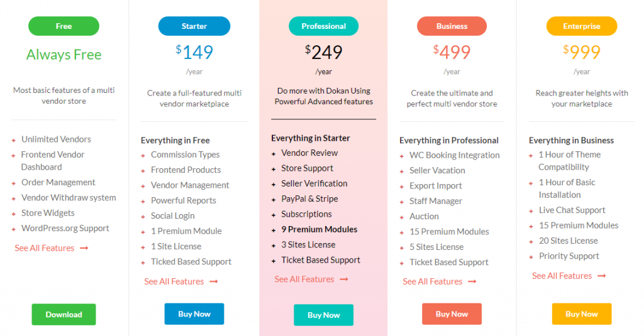Open See All Features link in Free plan
644x336 pixels.
(x=45, y=248)
